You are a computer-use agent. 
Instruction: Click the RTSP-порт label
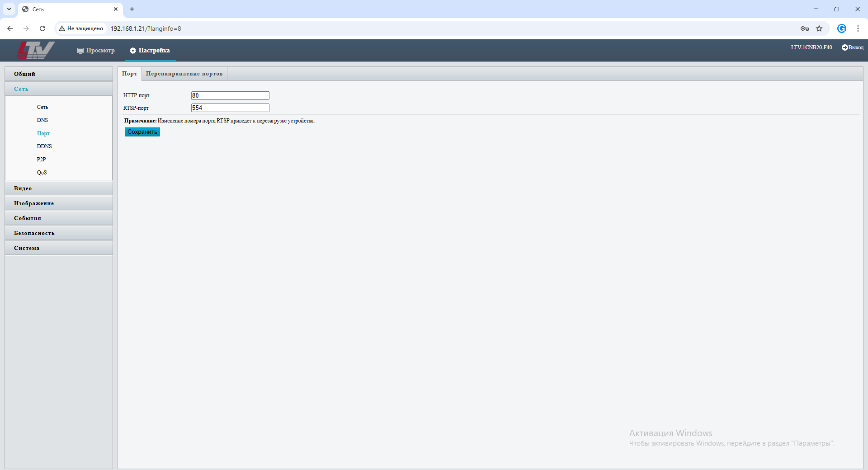pos(136,108)
